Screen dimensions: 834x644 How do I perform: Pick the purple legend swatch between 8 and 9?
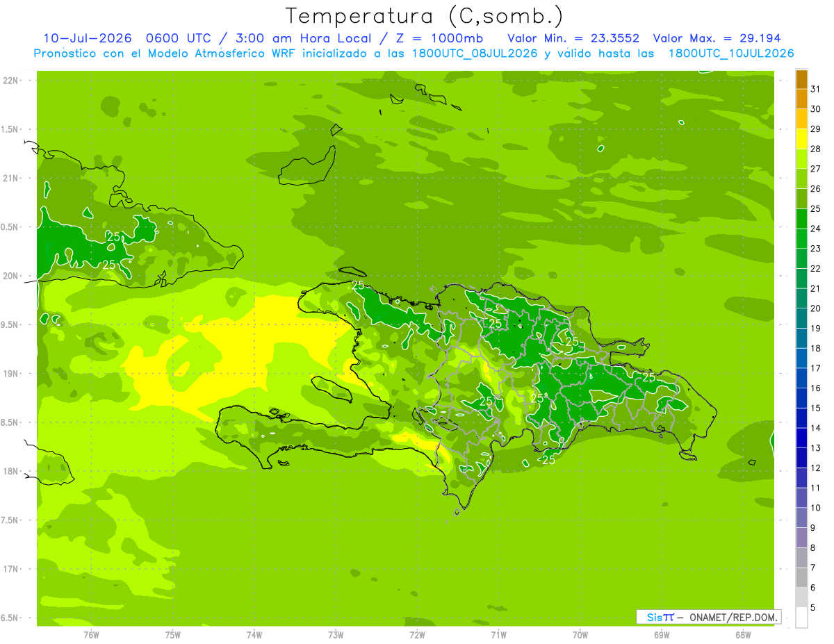(x=801, y=538)
